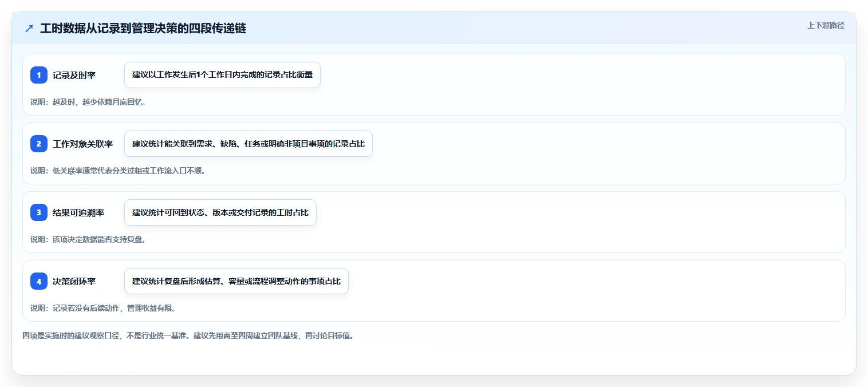Click the number 4 step badge
The height and width of the screenshot is (387, 868).
coord(39,281)
